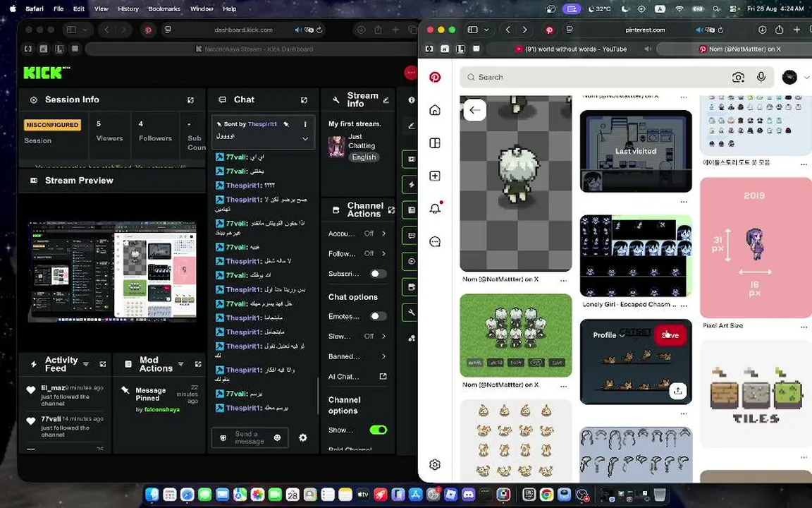
Task: Edit Stream Info with pencil icon
Action: tap(386, 100)
